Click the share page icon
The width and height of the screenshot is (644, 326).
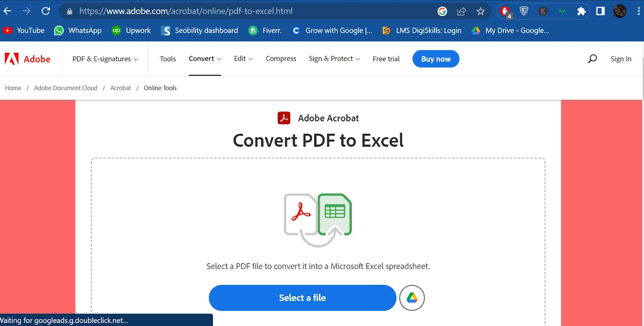coord(462,11)
